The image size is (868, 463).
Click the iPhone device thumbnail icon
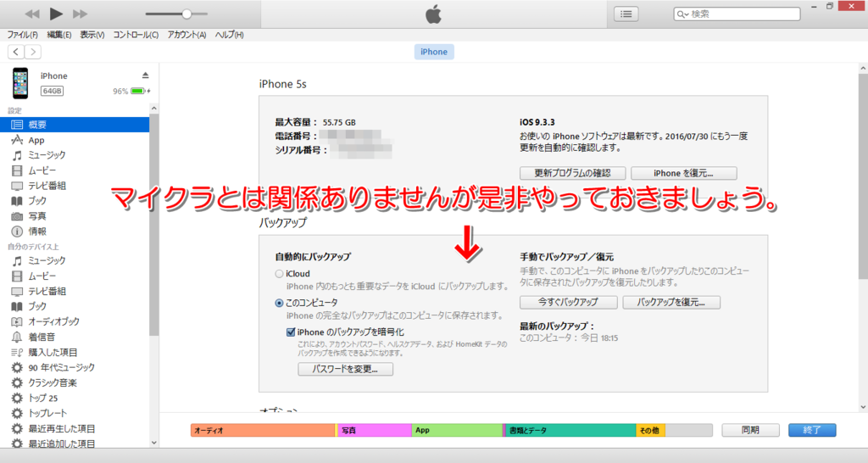tap(20, 83)
